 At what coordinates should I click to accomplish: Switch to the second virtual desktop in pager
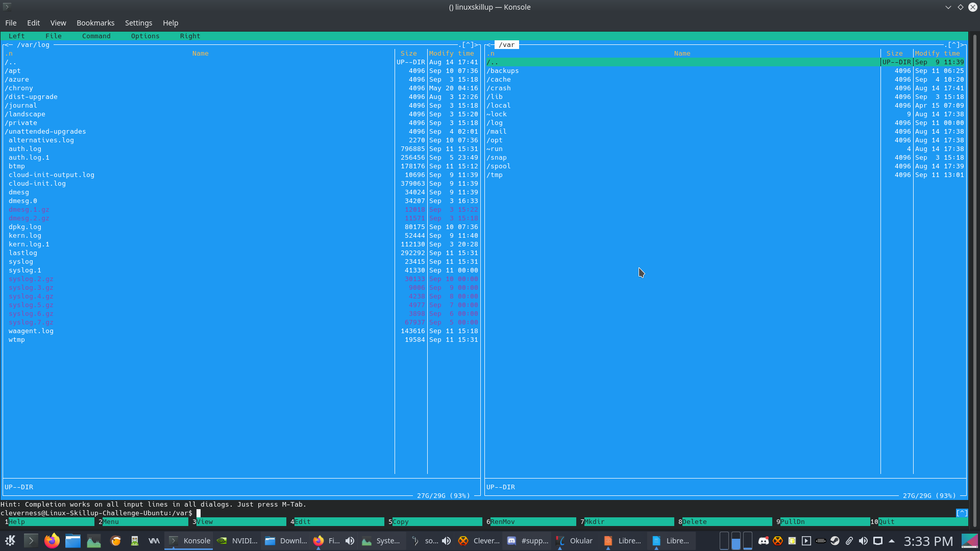(736, 541)
